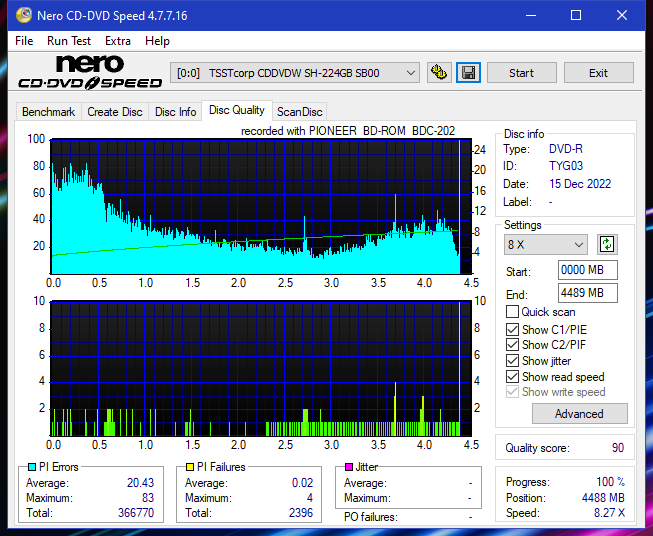Open the Run Test menu
Viewport: 653px width, 536px height.
(x=69, y=41)
